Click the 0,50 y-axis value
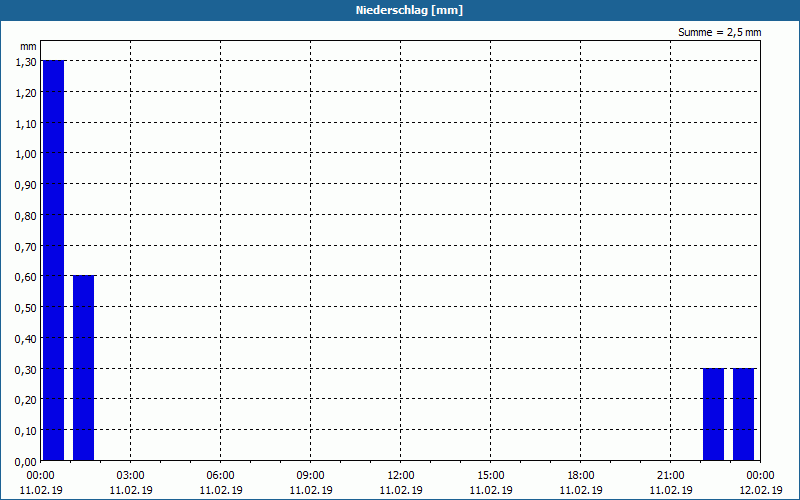800x500 pixels. (26, 308)
